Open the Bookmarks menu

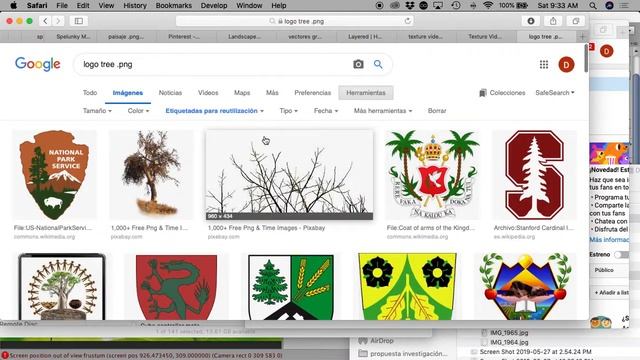tap(173, 5)
